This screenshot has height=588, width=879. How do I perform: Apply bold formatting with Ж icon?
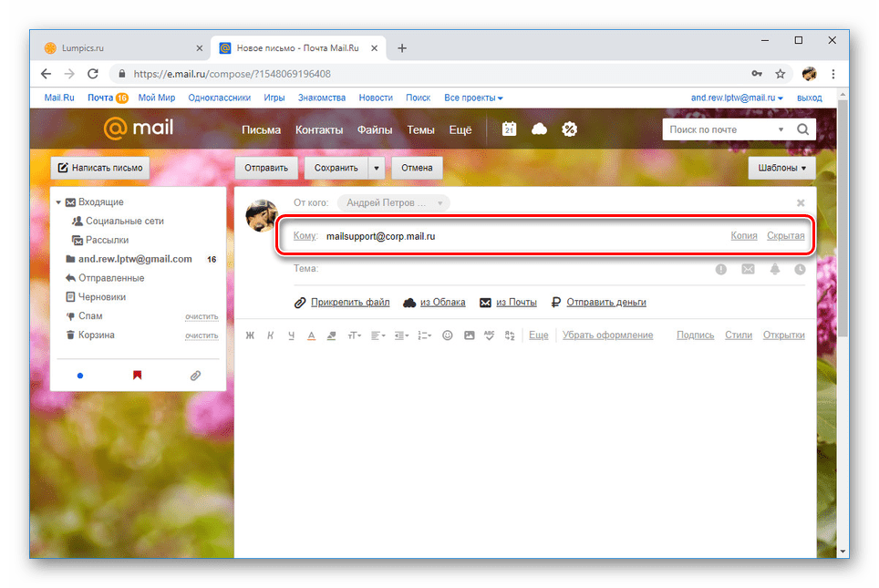[249, 335]
